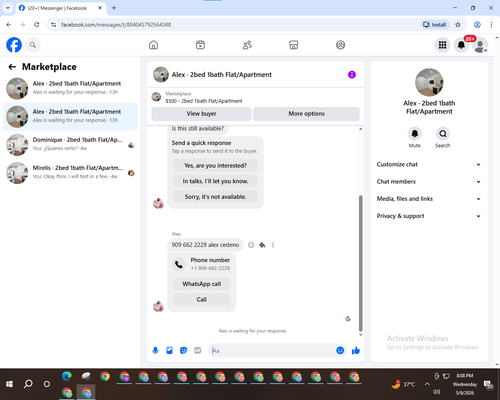
Task: Click the More options button
Action: click(x=306, y=114)
